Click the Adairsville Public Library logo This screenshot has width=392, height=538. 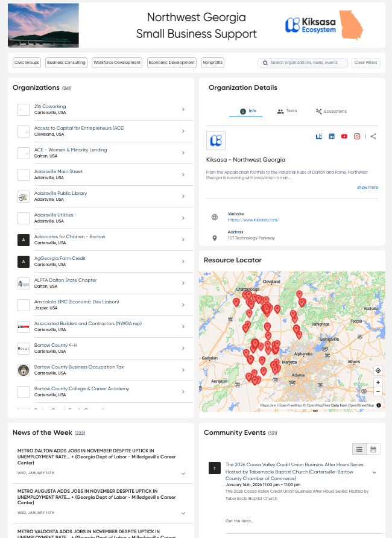[x=24, y=197]
